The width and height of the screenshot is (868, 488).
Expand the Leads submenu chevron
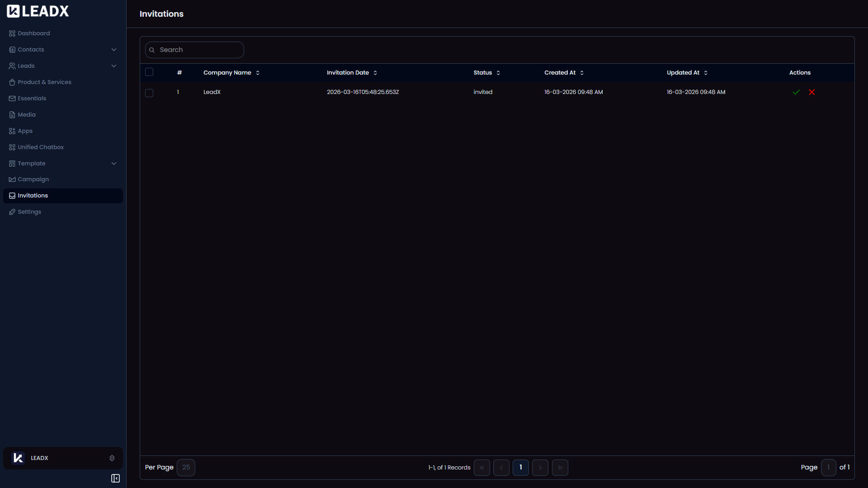pos(114,66)
